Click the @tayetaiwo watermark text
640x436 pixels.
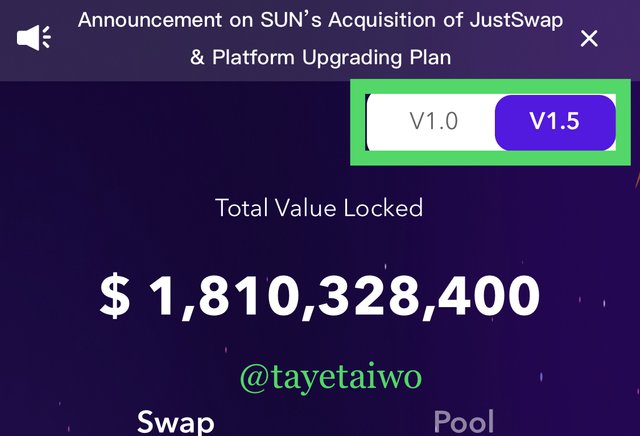click(330, 377)
